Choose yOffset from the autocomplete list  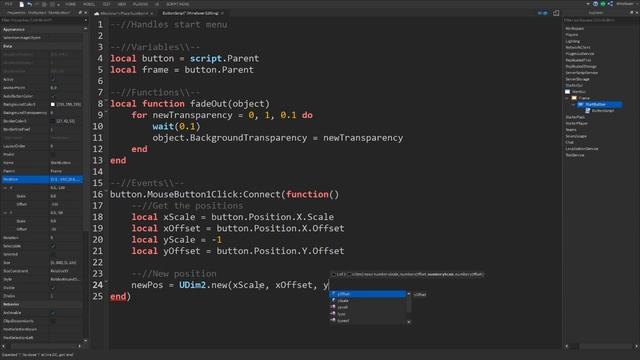[x=367, y=294]
